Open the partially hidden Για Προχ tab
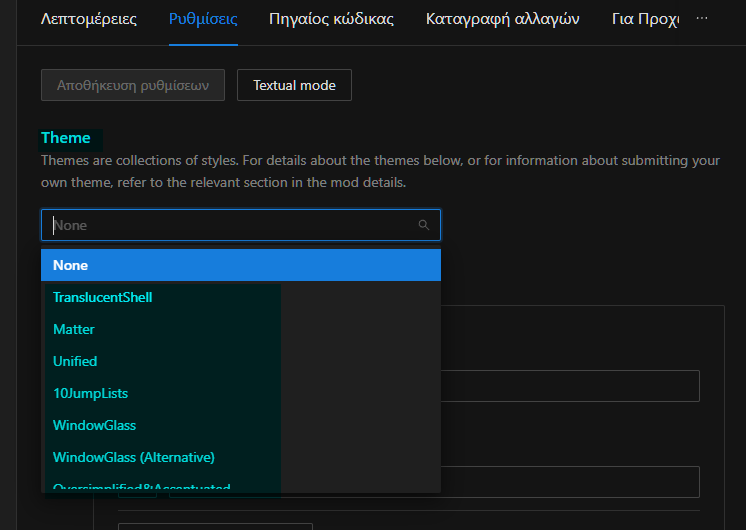Image resolution: width=746 pixels, height=530 pixels. coord(645,19)
